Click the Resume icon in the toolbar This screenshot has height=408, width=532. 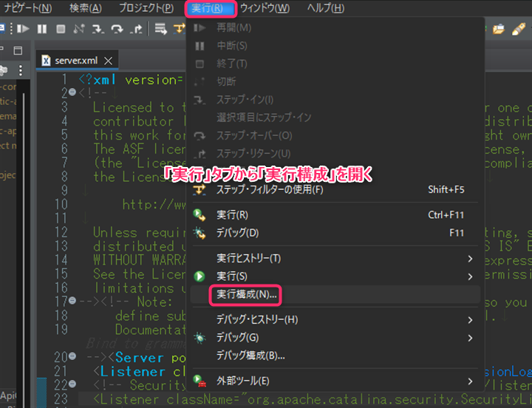pos(23,29)
